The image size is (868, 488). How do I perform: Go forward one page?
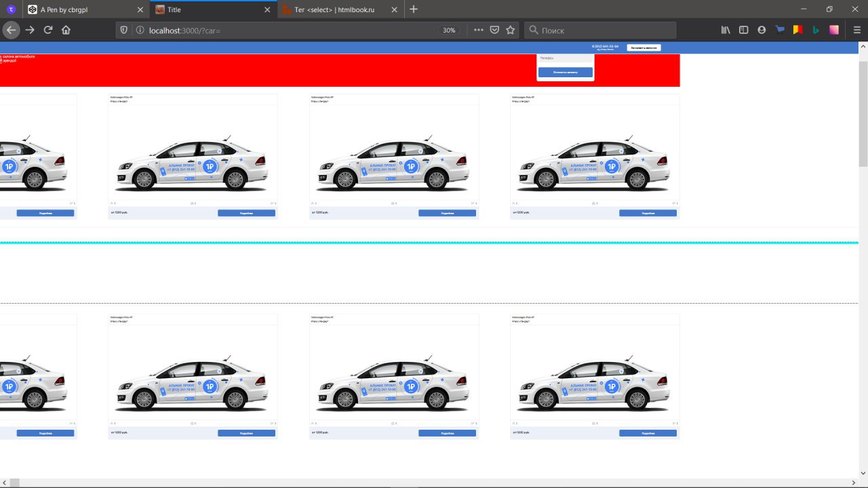[x=30, y=30]
